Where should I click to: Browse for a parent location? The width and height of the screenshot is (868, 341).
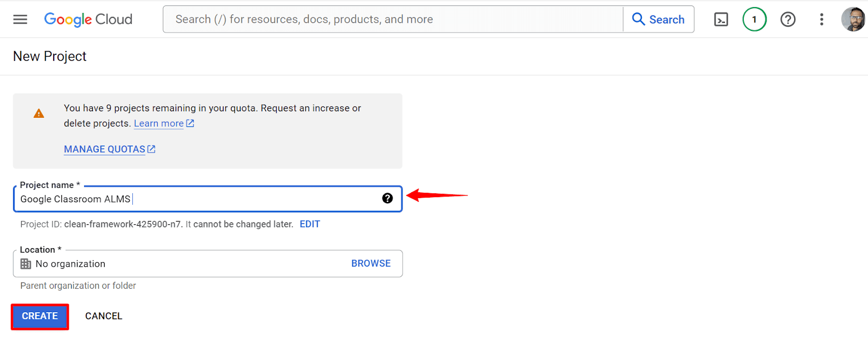point(371,263)
